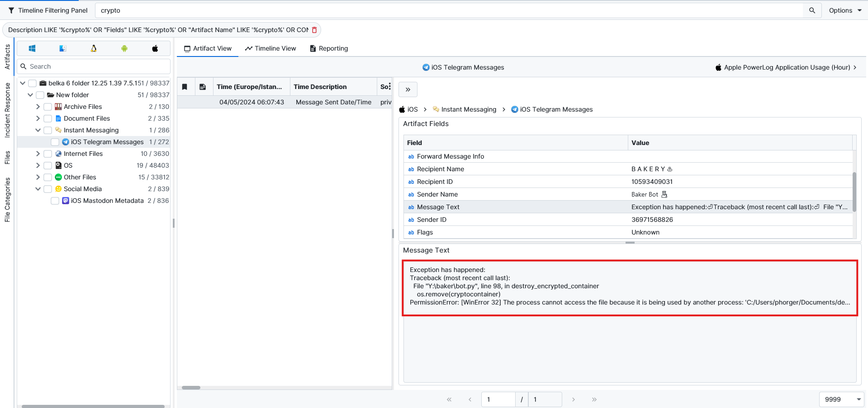The image size is (868, 408).
Task: Select the Windows platform filter icon
Action: pos(32,48)
